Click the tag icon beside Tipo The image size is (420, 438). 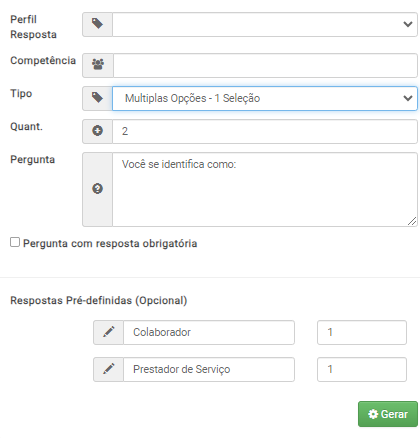97,98
